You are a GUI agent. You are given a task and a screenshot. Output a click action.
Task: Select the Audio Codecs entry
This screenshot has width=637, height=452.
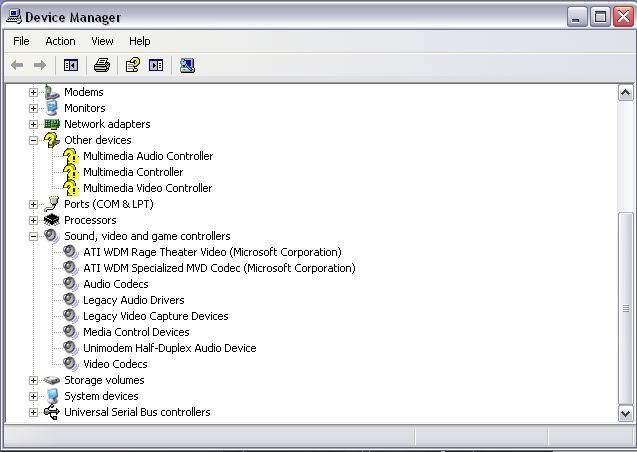point(116,284)
